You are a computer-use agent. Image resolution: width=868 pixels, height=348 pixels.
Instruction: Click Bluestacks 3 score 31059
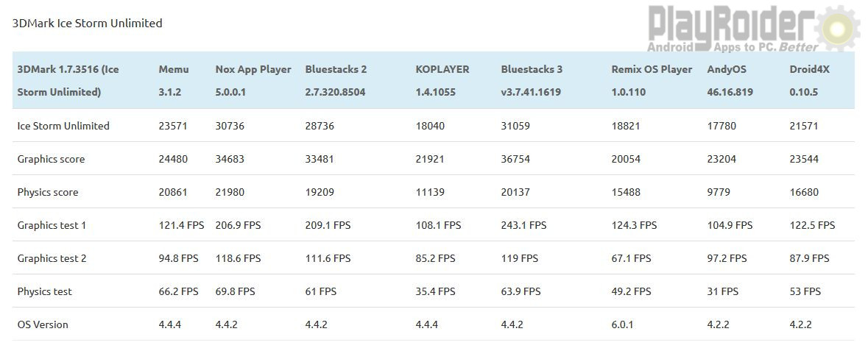point(515,126)
